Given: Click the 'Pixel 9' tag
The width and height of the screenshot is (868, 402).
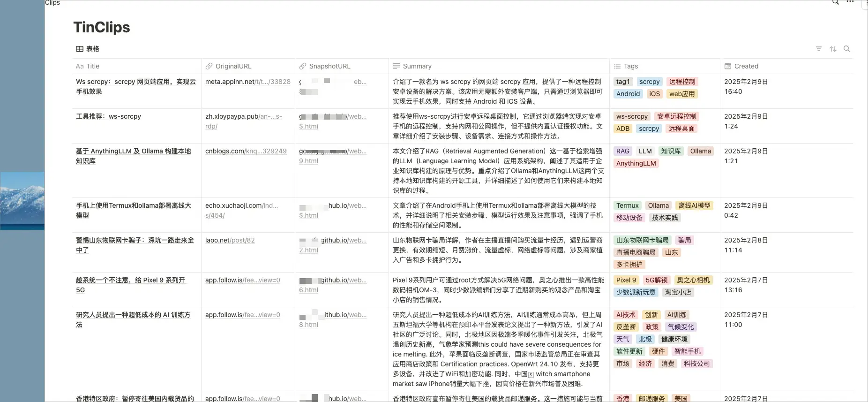Looking at the screenshot, I should click(x=626, y=280).
